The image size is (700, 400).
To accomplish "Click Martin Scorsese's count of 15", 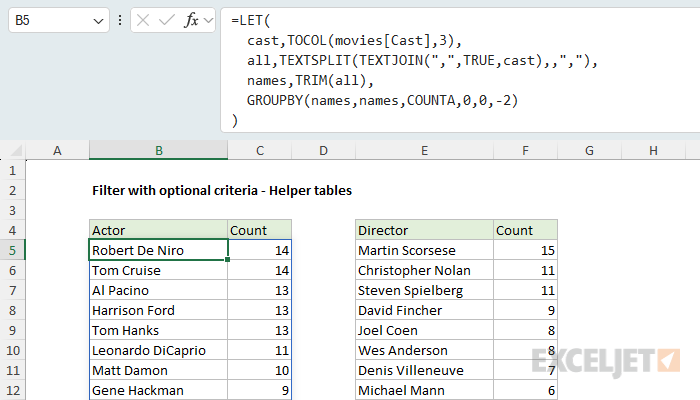I will [525, 250].
